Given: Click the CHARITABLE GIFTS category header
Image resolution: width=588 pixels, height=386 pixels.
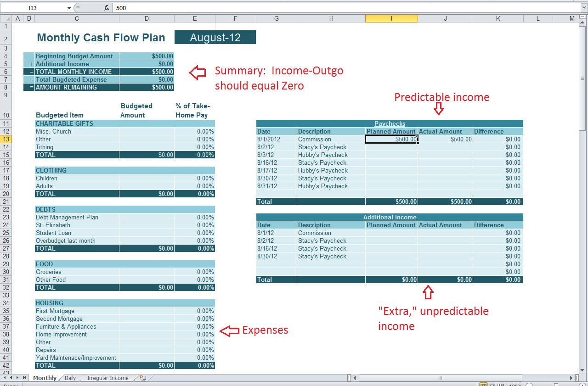Looking at the screenshot, I should click(x=125, y=123).
